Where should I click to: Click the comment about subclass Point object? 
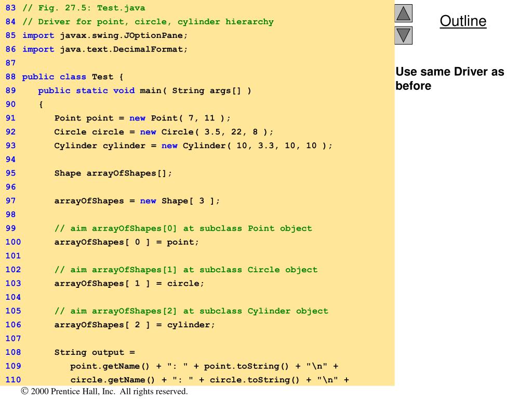click(183, 229)
